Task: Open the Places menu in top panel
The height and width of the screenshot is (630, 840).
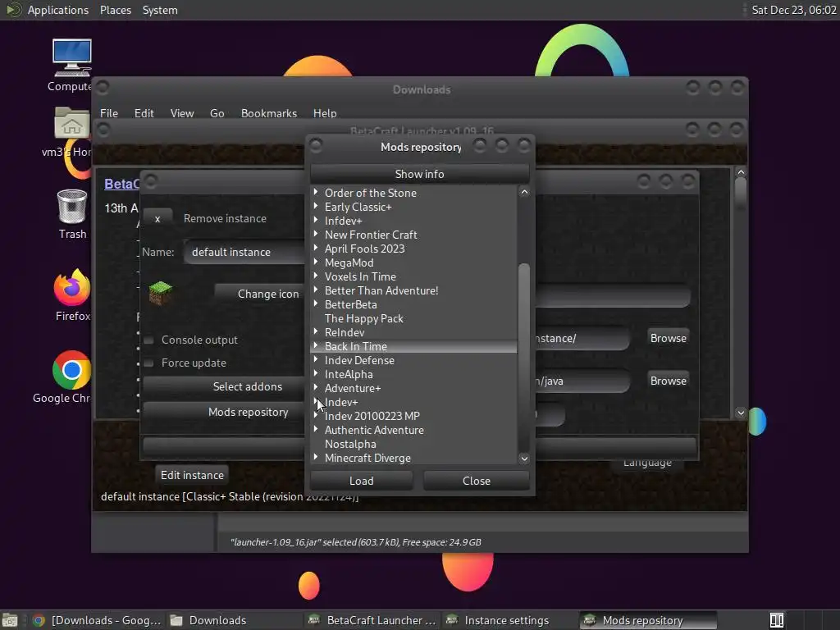Action: coord(115,10)
